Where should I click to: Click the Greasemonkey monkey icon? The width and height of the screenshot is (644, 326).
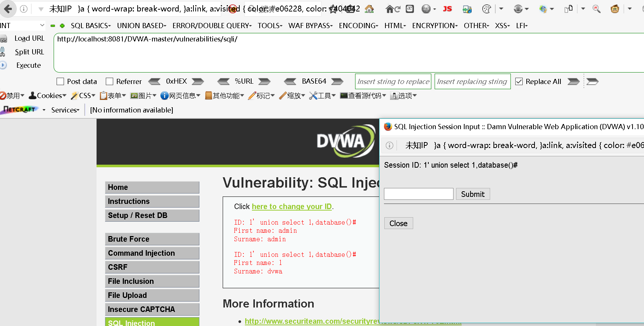pos(615,9)
